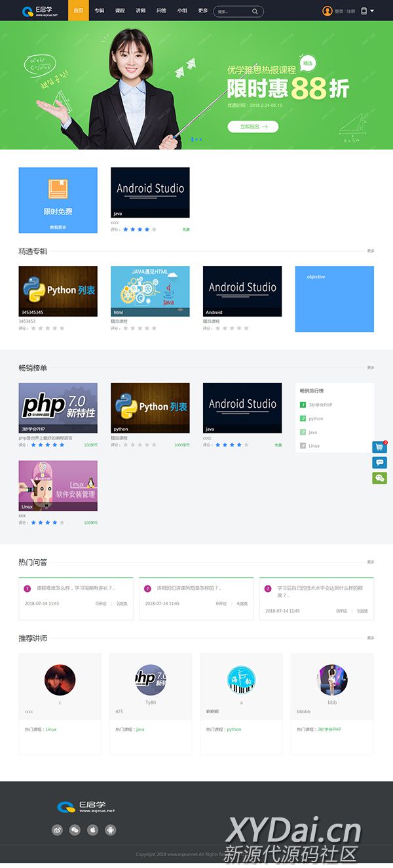Open question 课程难度怎么样，学习周期有多长
The width and height of the screenshot is (393, 868).
tap(76, 588)
